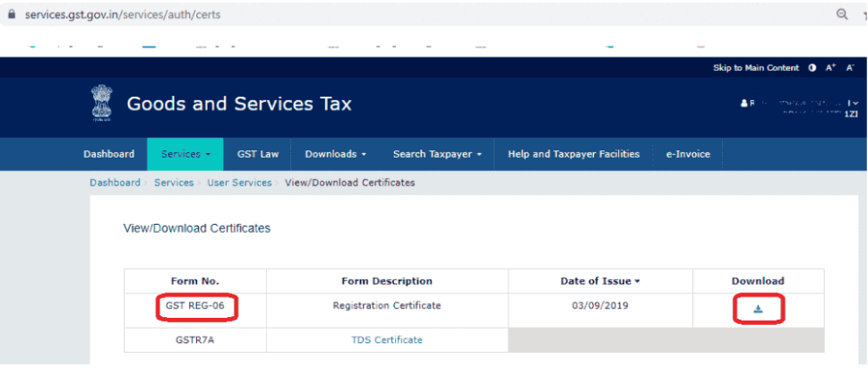Expand the Downloads menu
The height and width of the screenshot is (368, 868).
coord(335,154)
